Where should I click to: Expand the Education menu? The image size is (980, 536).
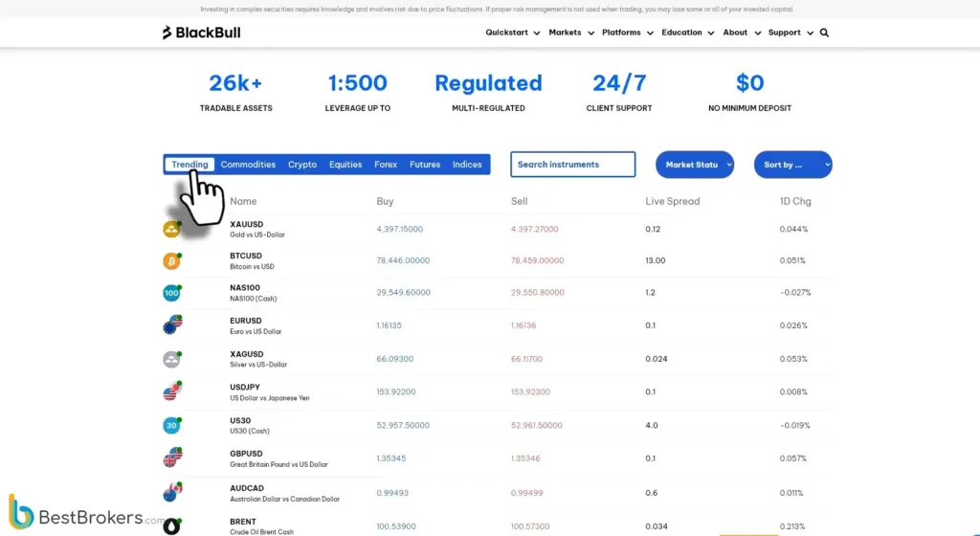click(x=687, y=33)
